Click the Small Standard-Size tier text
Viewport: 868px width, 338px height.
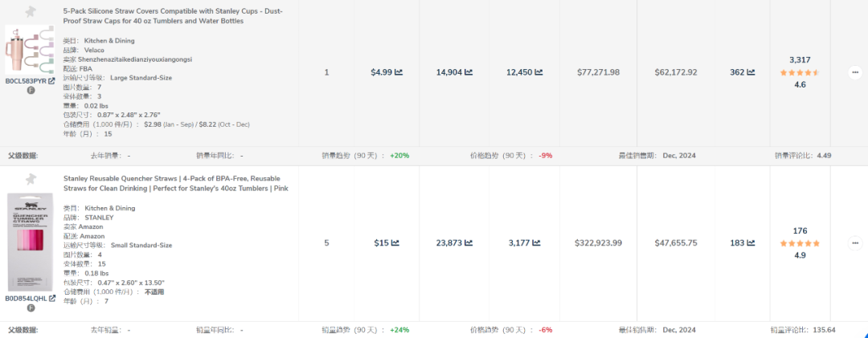(x=141, y=245)
